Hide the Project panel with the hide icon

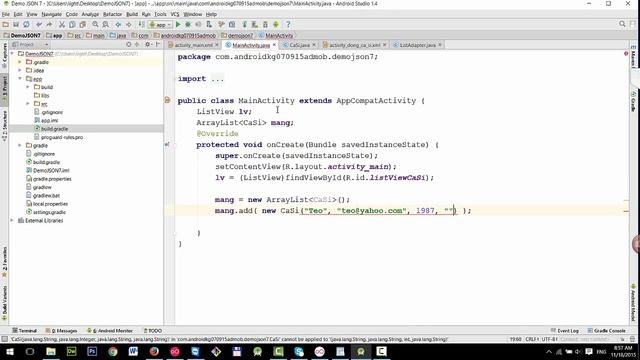158,44
